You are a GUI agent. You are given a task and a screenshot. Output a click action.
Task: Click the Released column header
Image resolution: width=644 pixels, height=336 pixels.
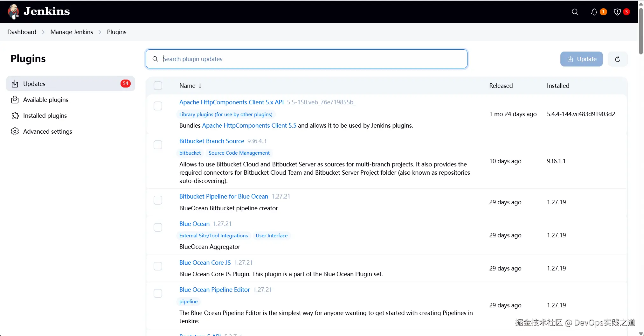501,86
